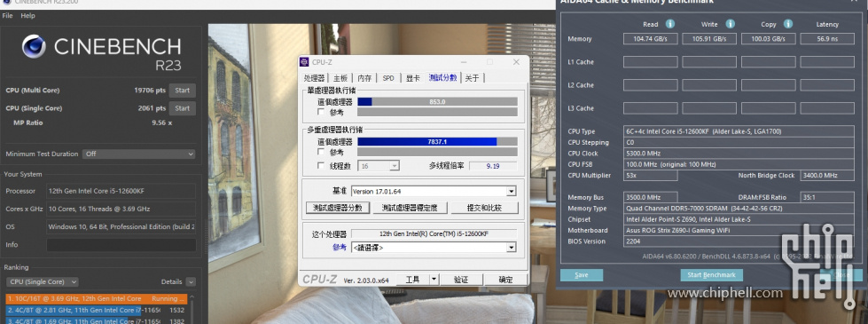Open the thread count 16 dropdown
The image size is (868, 324).
point(379,166)
